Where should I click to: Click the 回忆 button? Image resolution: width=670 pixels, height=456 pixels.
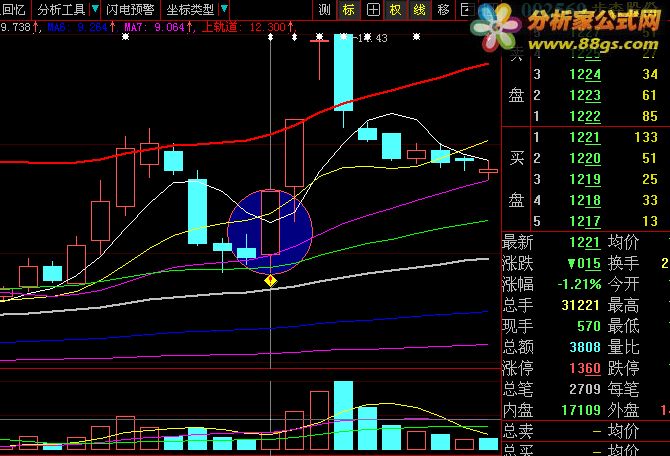point(14,9)
